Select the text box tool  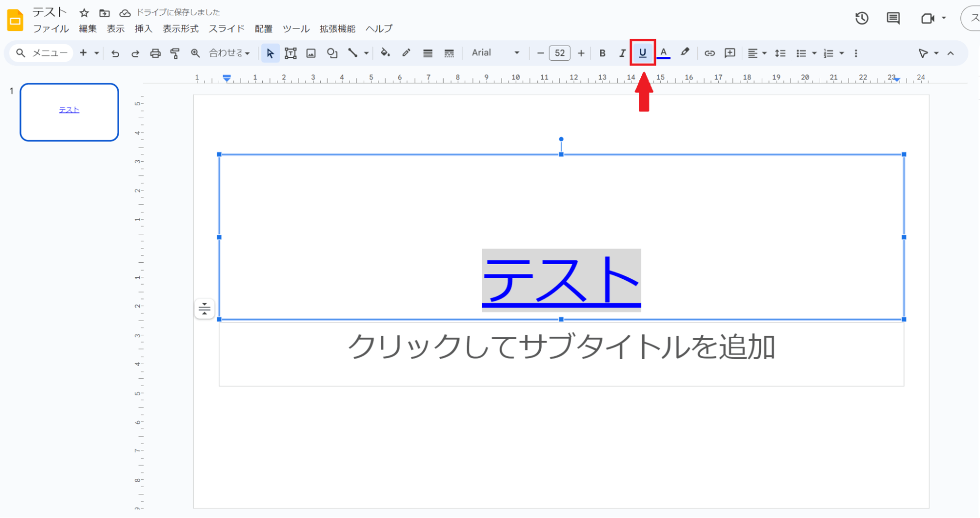(x=291, y=53)
